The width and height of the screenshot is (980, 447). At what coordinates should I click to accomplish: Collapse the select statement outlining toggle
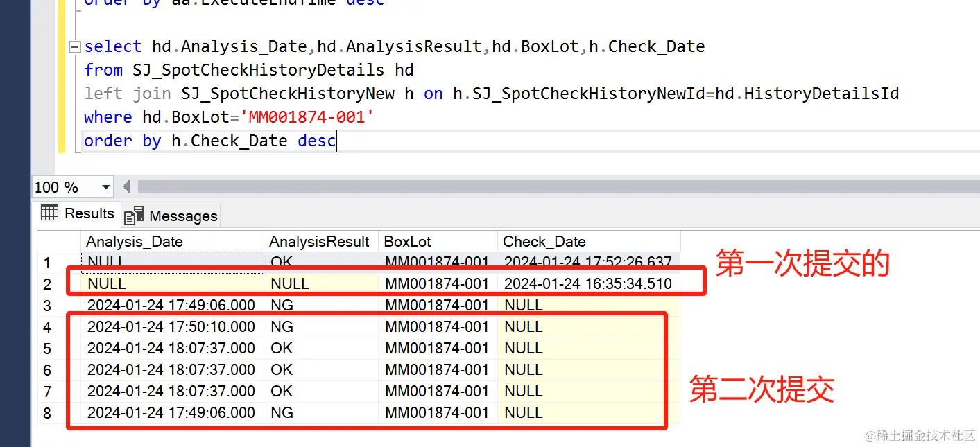click(x=75, y=48)
